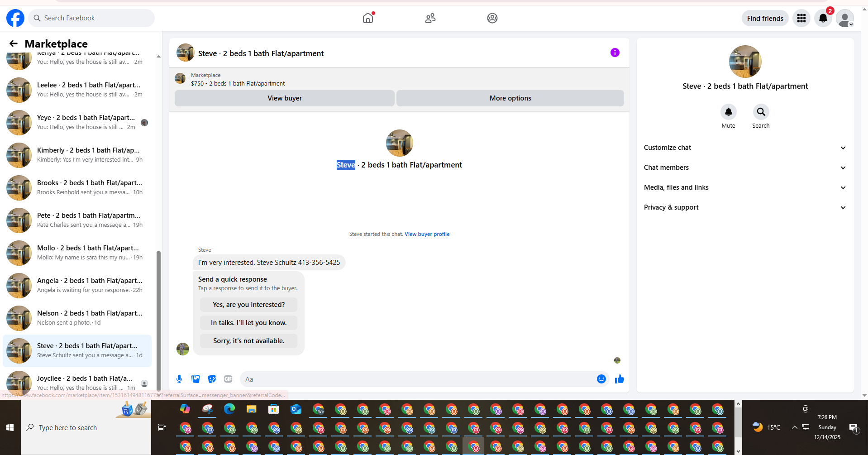The image size is (868, 455).
Task: Open the Groups icon in top navigation
Action: (x=492, y=18)
